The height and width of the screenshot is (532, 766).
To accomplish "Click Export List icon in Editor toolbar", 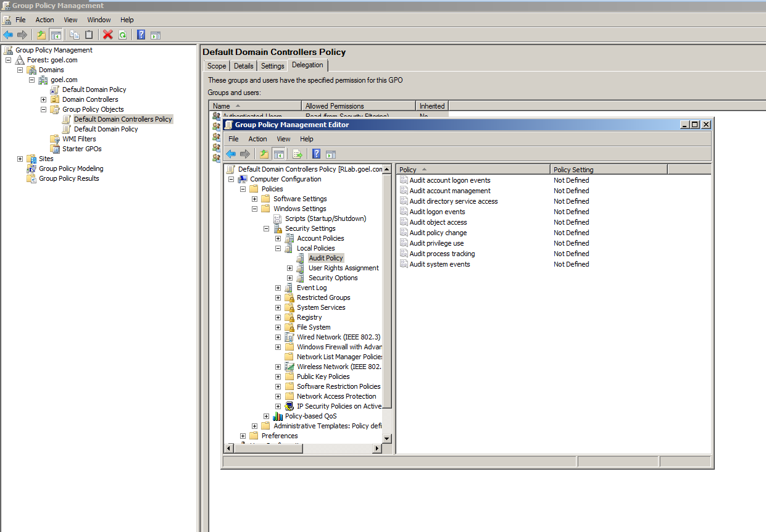I will tap(298, 154).
